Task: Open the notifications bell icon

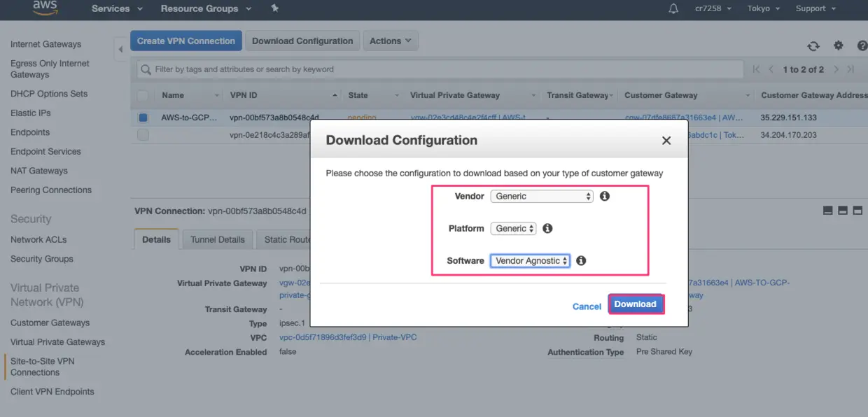Action: pos(673,8)
